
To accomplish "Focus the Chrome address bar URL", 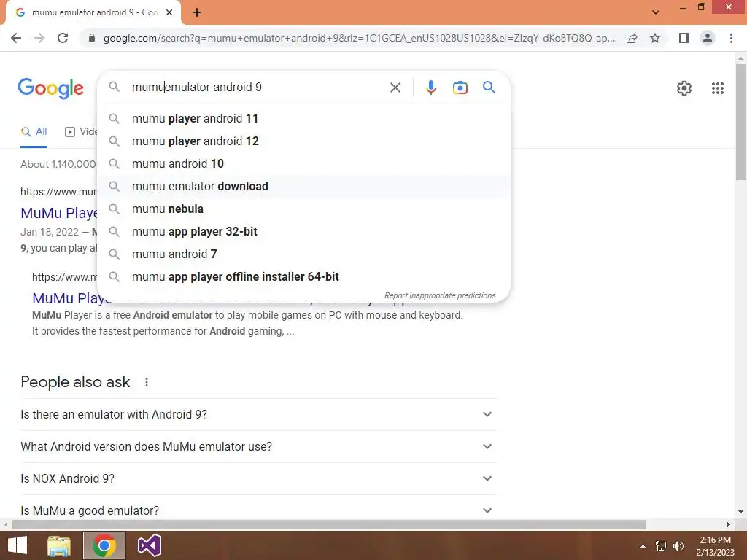I will pyautogui.click(x=359, y=38).
